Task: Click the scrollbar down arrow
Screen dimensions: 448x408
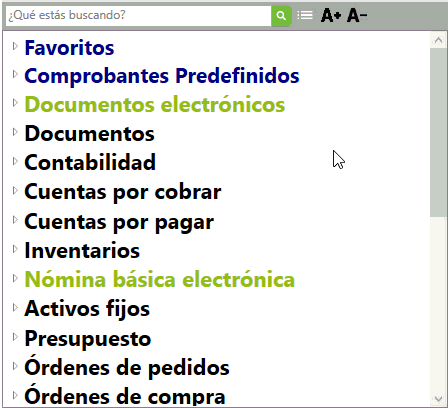Action: click(x=438, y=398)
